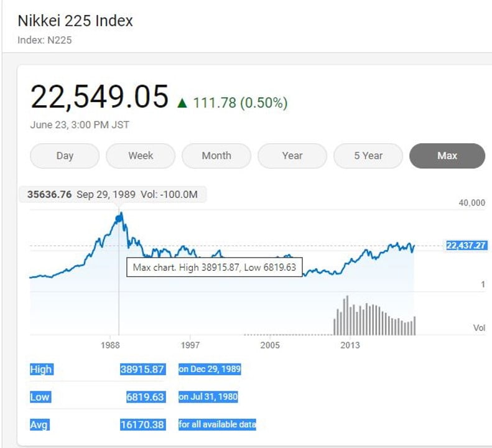Show the Month chart range

point(216,156)
